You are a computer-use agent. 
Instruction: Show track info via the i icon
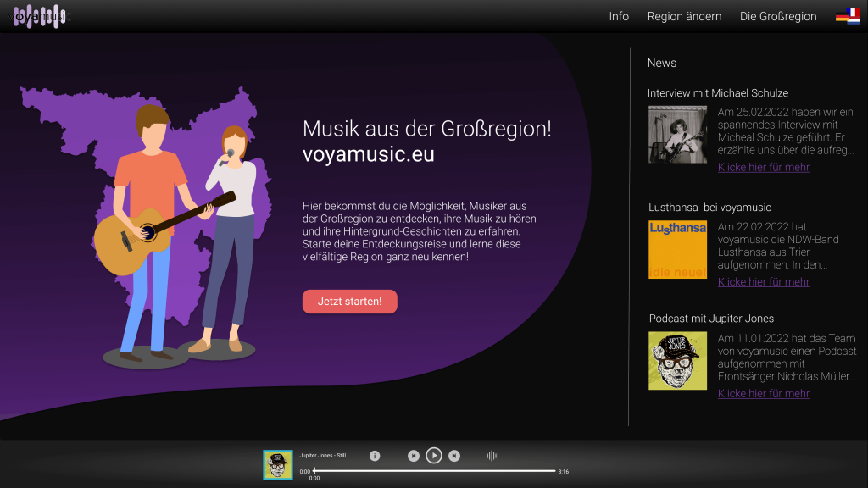tap(375, 456)
